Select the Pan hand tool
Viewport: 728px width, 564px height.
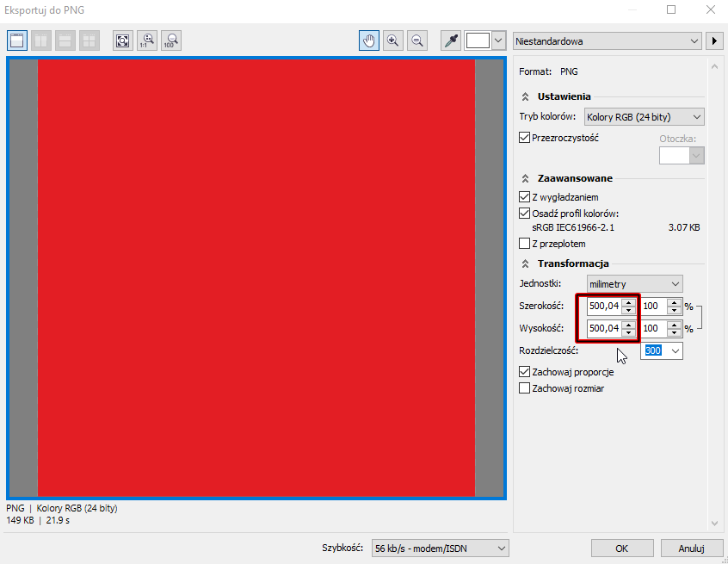coord(369,40)
